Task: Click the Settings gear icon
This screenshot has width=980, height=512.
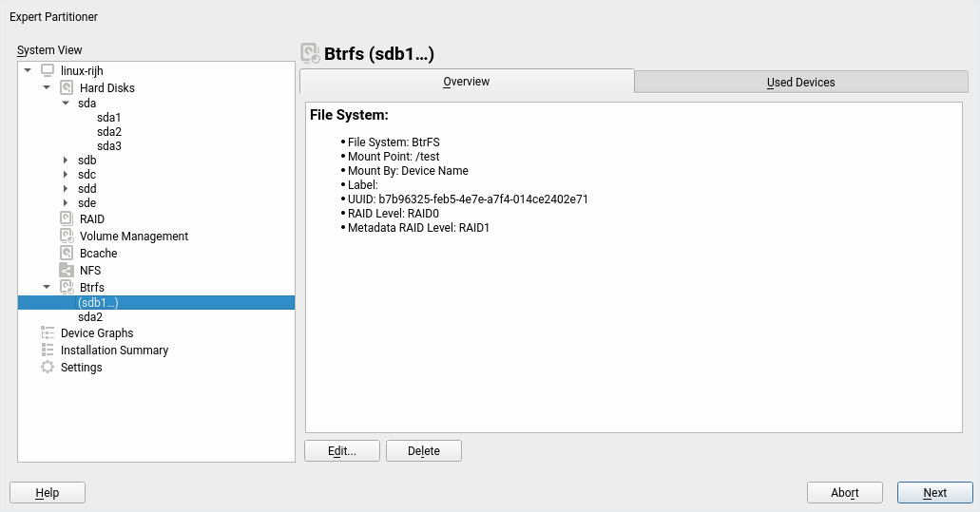Action: (48, 368)
